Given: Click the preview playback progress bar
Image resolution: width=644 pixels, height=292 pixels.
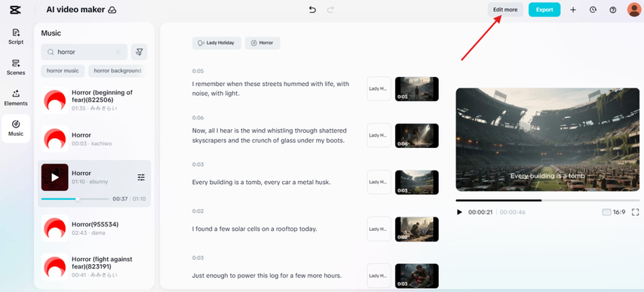Looking at the screenshot, I should point(547,201).
